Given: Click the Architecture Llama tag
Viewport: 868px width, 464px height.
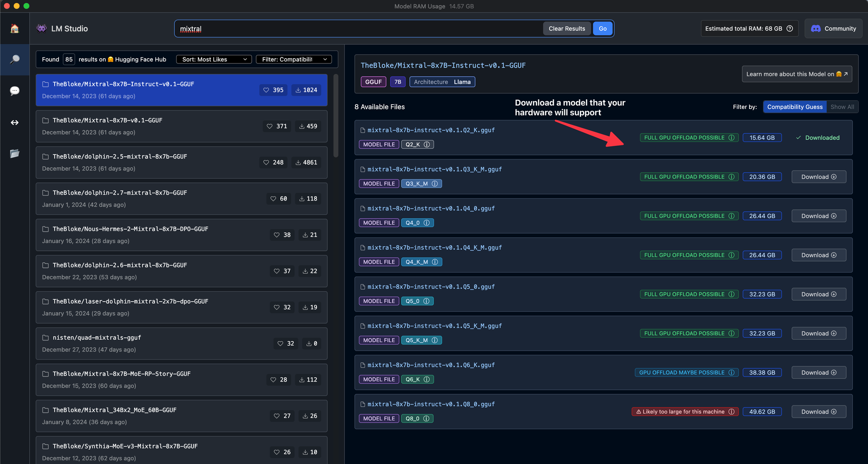Looking at the screenshot, I should pos(442,82).
